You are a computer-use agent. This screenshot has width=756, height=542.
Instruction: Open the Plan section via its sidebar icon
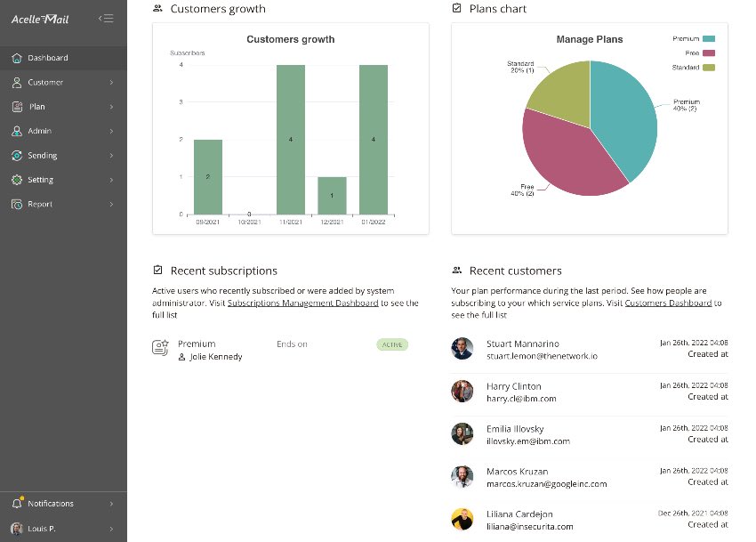16,108
